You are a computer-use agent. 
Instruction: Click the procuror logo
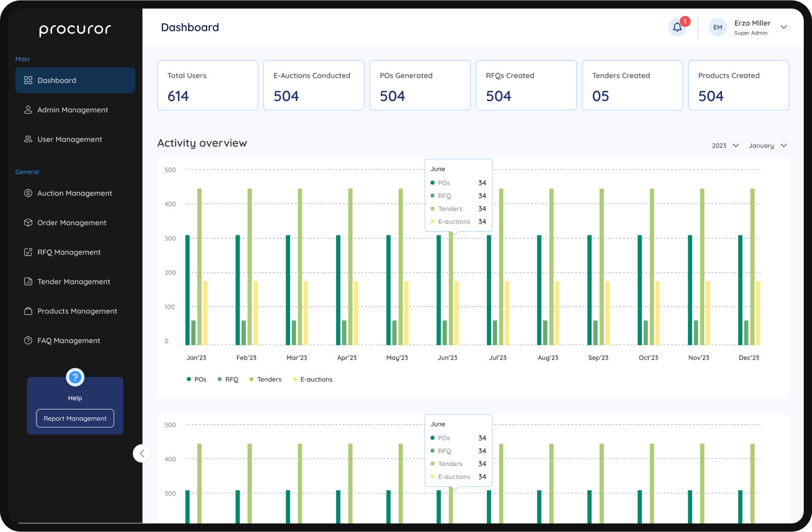[x=75, y=30]
